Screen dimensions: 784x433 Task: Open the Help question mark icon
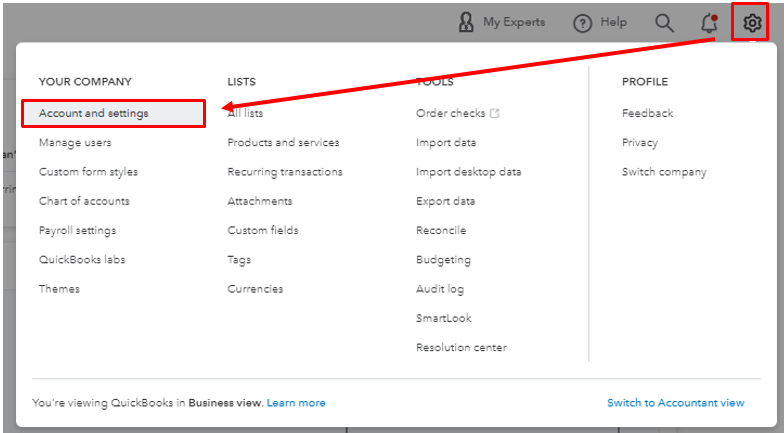tap(583, 22)
